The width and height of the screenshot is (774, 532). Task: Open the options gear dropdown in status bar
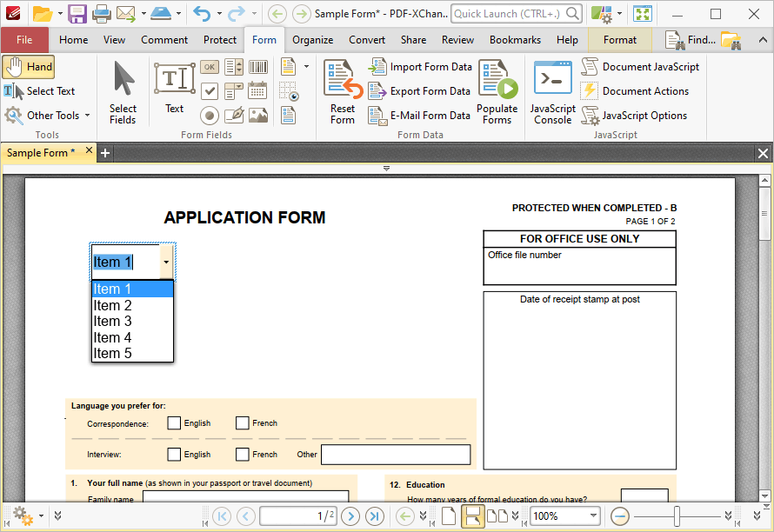42,516
